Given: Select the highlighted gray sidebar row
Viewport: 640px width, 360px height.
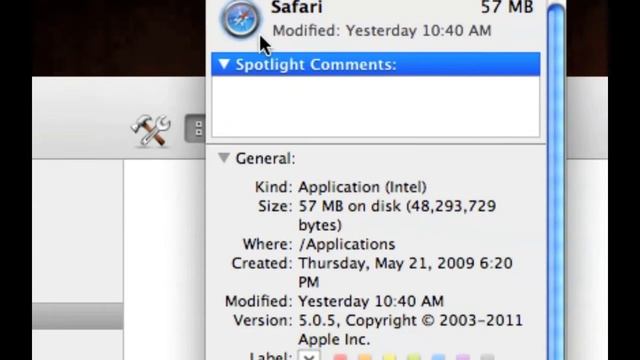Looking at the screenshot, I should click(x=78, y=316).
